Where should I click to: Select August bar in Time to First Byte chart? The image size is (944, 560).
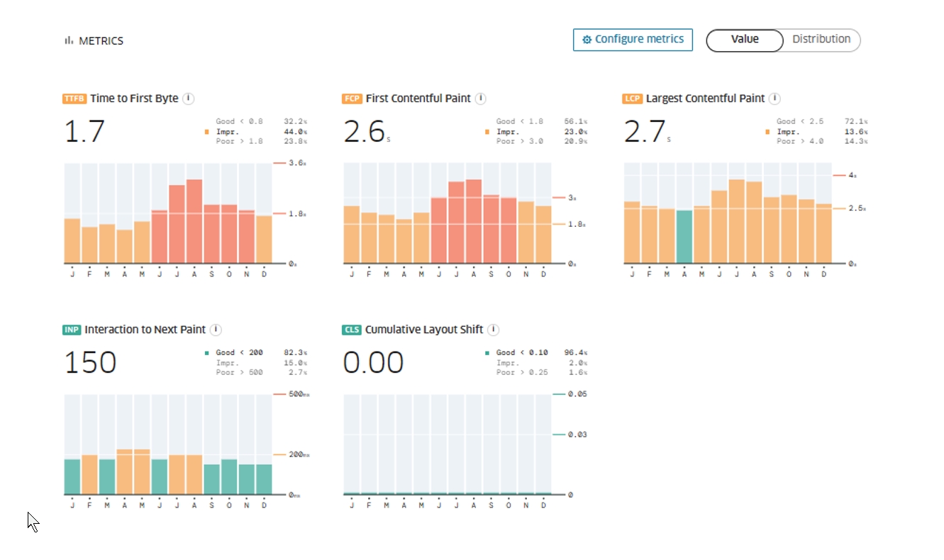(194, 221)
